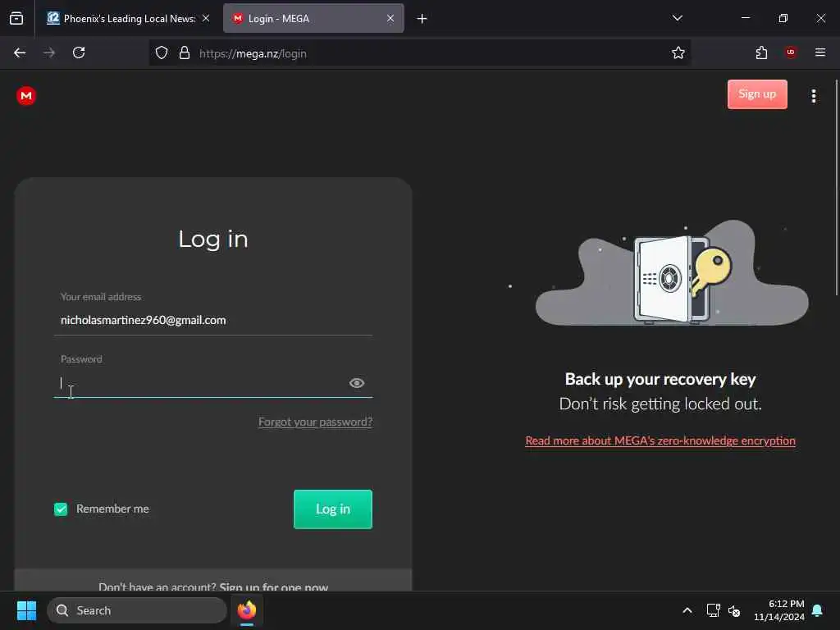Open Forgot your password link
This screenshot has width=840, height=630.
tap(315, 422)
